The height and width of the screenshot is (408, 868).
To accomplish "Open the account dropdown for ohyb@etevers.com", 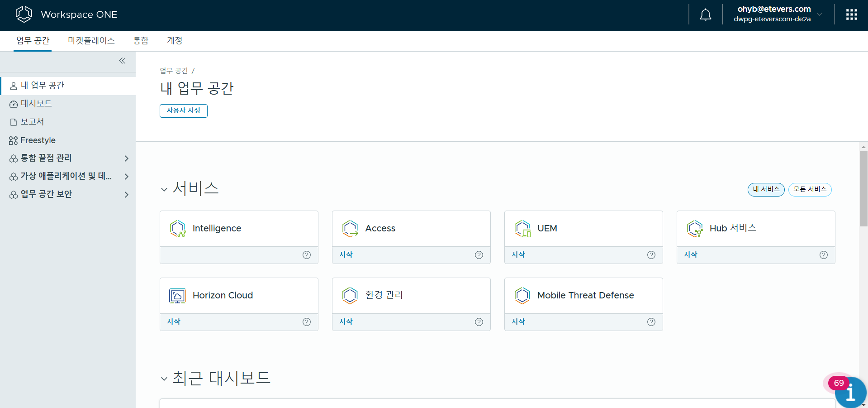I will click(x=819, y=14).
